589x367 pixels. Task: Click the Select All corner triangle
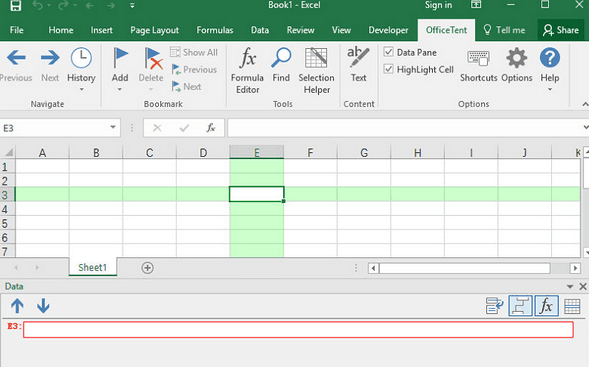(8, 152)
